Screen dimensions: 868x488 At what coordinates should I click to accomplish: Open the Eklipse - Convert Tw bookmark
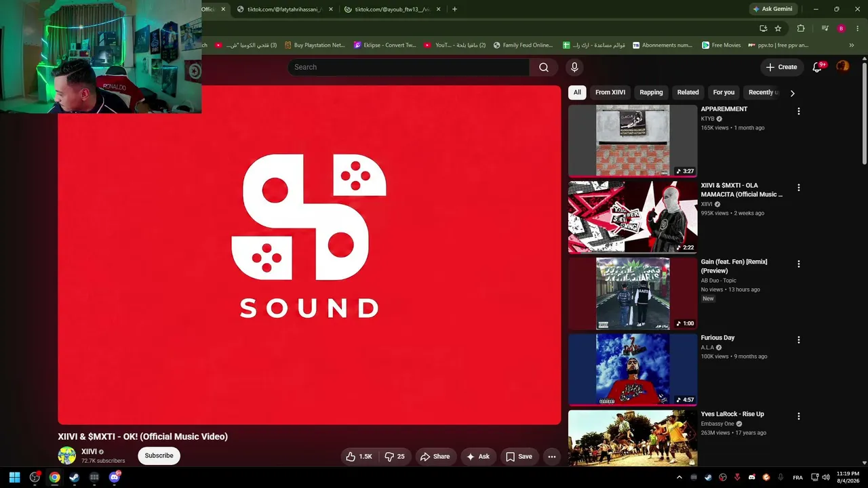tap(384, 45)
